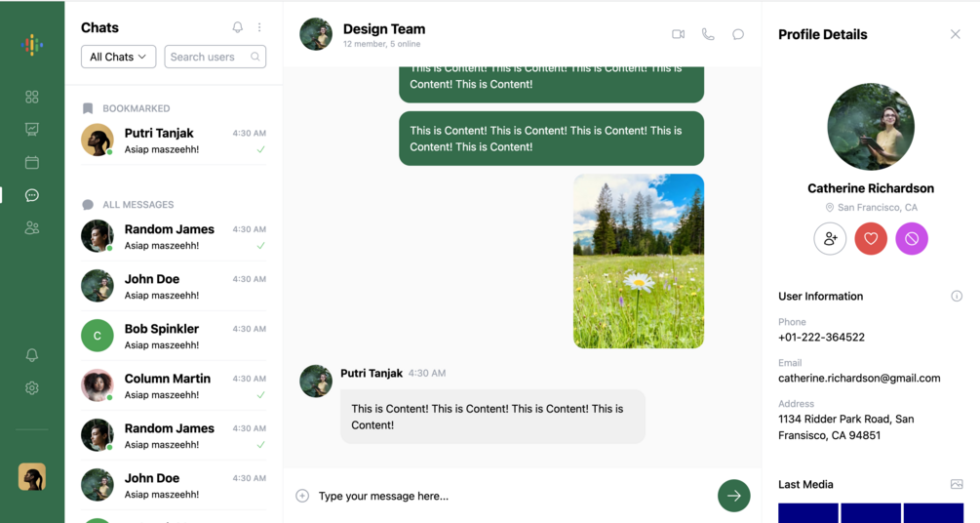Screen dimensions: 980x523
Task: Open the bookmarked Putri Tanjak chat
Action: [x=174, y=141]
